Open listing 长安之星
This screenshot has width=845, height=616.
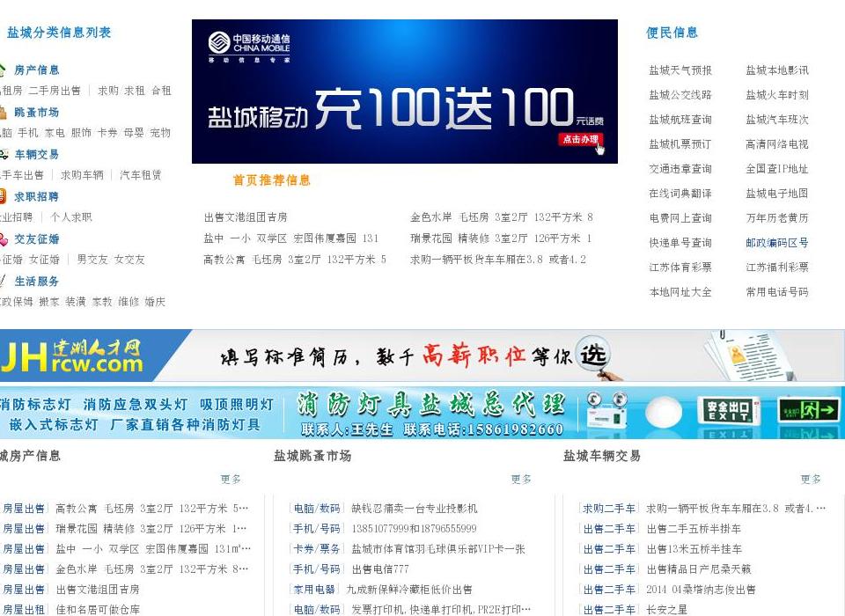pos(667,610)
